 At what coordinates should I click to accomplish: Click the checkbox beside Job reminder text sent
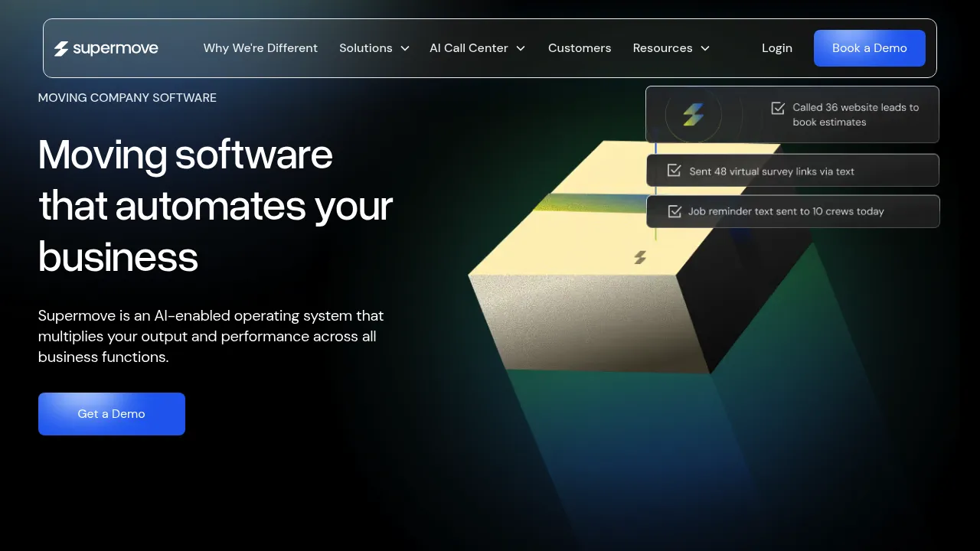point(675,211)
